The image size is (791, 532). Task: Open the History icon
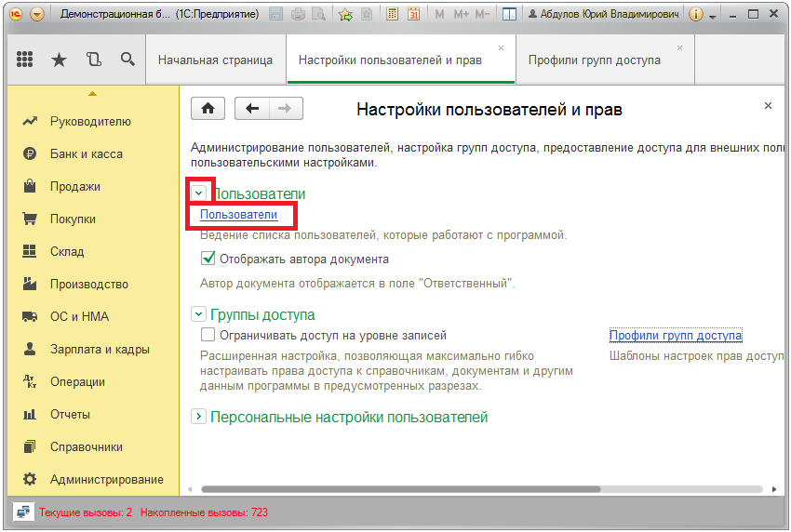pyautogui.click(x=93, y=60)
